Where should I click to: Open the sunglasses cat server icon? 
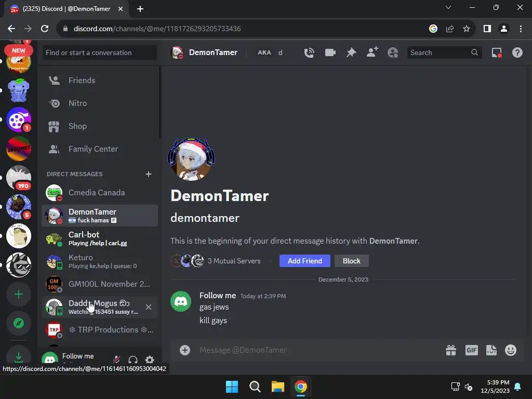coord(19,265)
